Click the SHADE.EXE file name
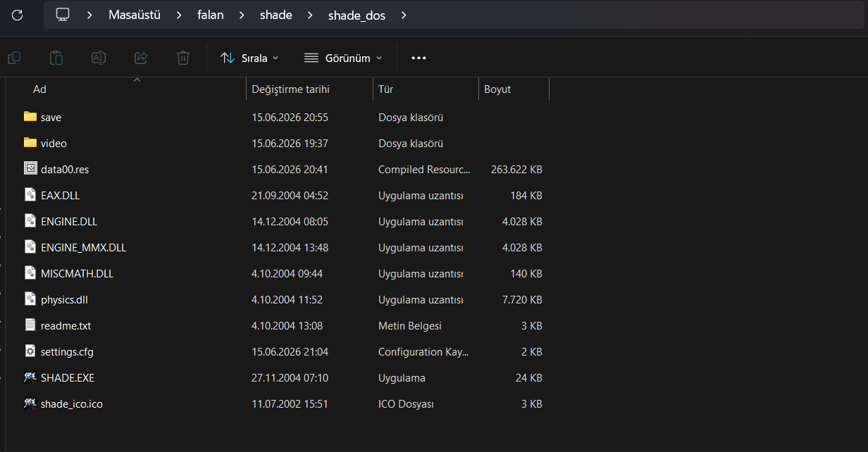Image resolution: width=868 pixels, height=452 pixels. 68,378
